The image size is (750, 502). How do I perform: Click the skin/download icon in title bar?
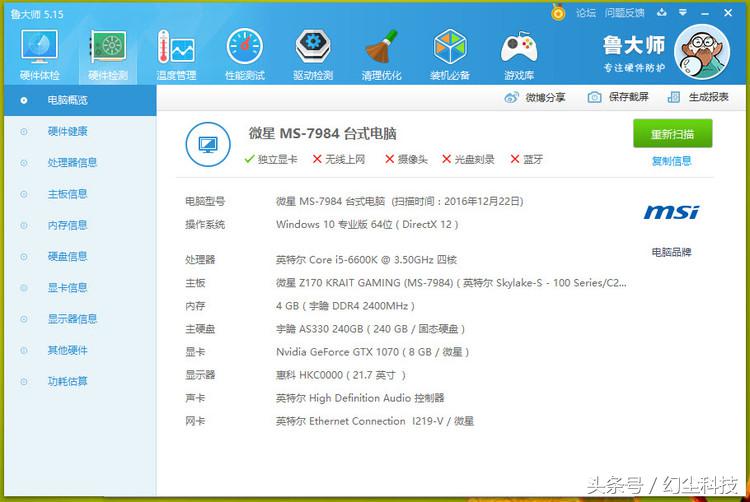pos(662,13)
